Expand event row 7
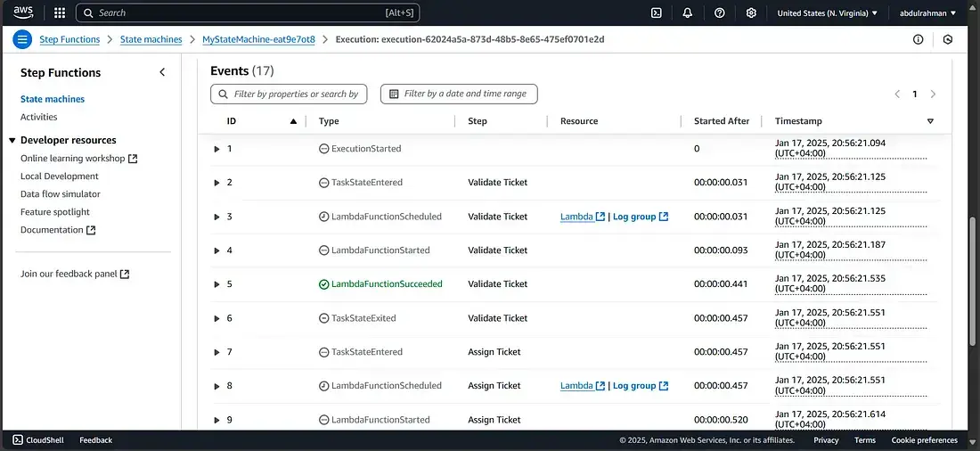 (216, 352)
